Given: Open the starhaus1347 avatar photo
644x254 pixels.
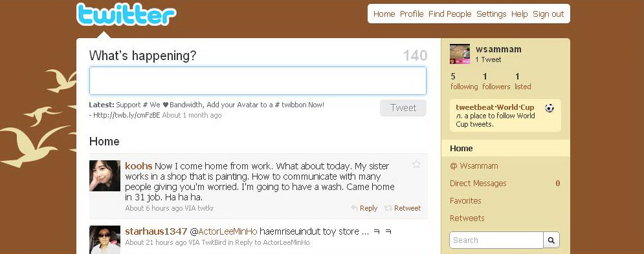Looking at the screenshot, I should pyautogui.click(x=105, y=240).
